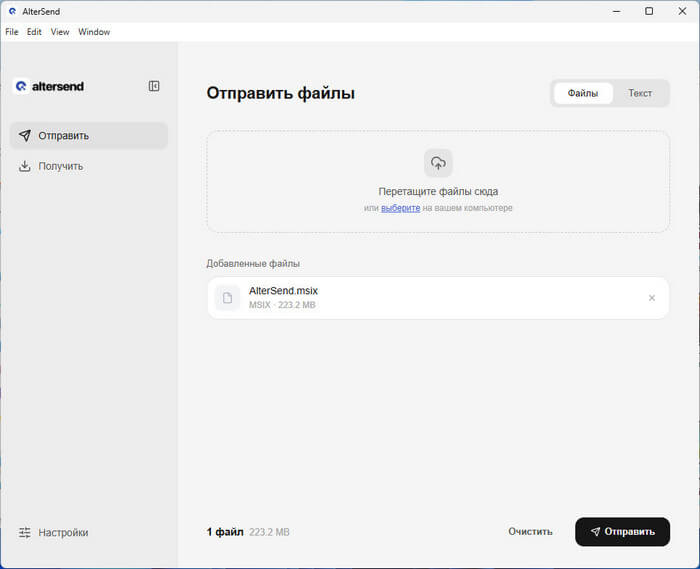Maximize the AlterSend window

pos(649,11)
